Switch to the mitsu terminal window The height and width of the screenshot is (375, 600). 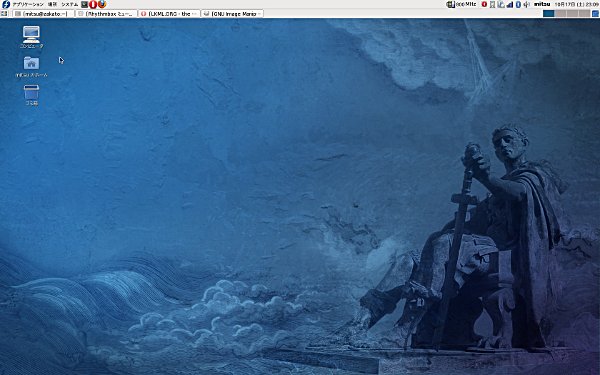point(43,13)
